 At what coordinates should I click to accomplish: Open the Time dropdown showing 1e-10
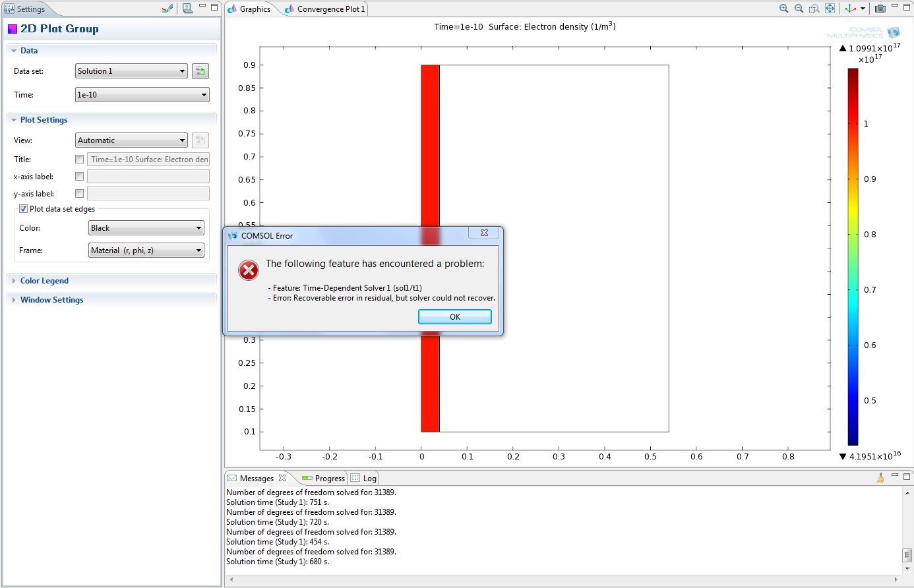click(x=142, y=95)
